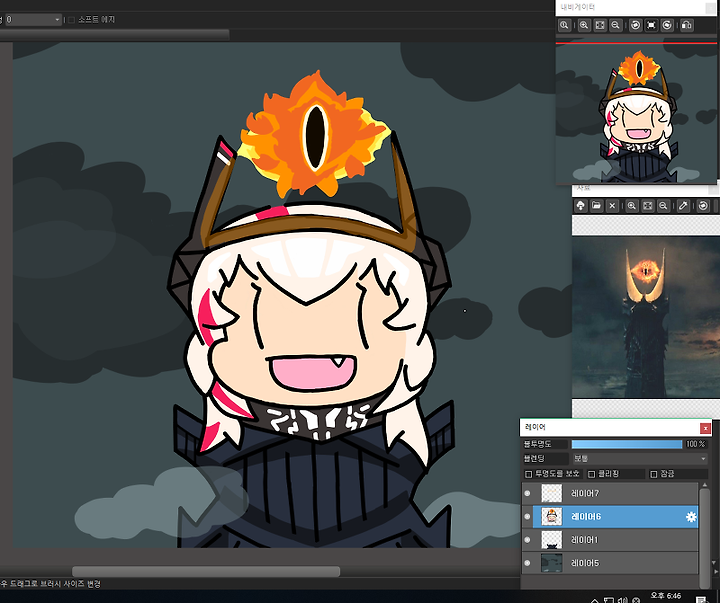Click the Navigator zoom-to-100% magnifier icon
The height and width of the screenshot is (603, 720).
click(564, 25)
